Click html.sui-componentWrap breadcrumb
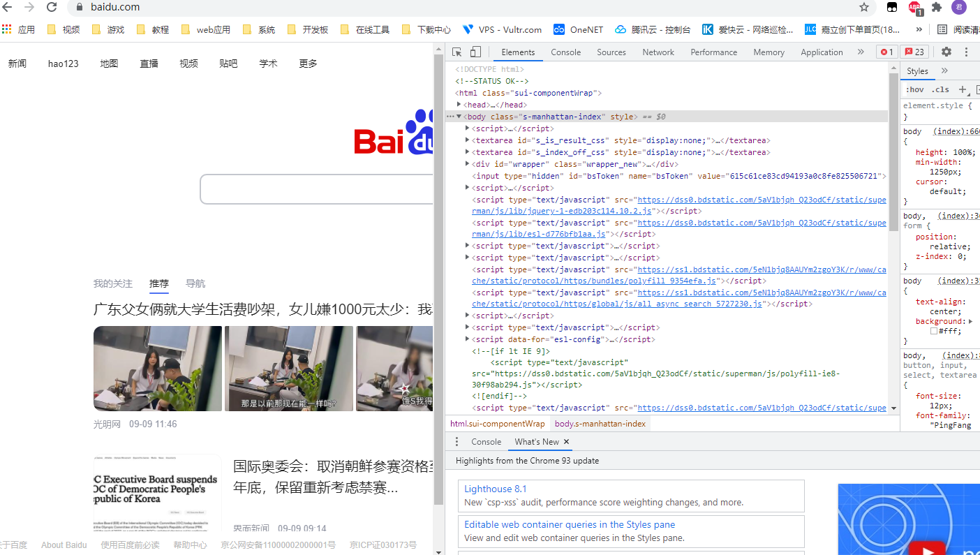 point(498,424)
